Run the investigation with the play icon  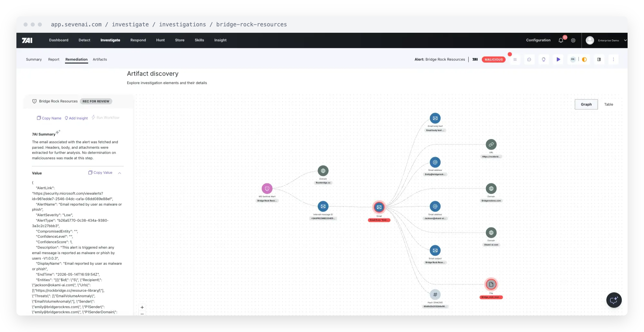tap(558, 59)
